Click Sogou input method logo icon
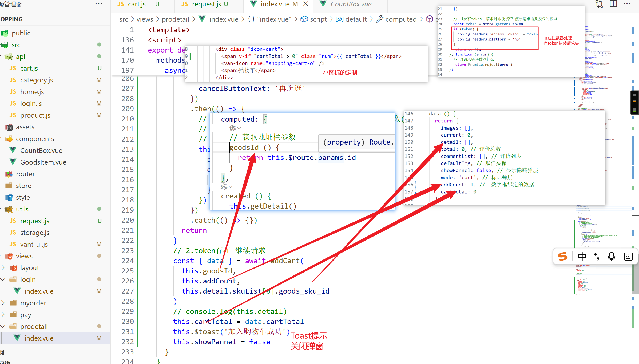 [x=563, y=257]
